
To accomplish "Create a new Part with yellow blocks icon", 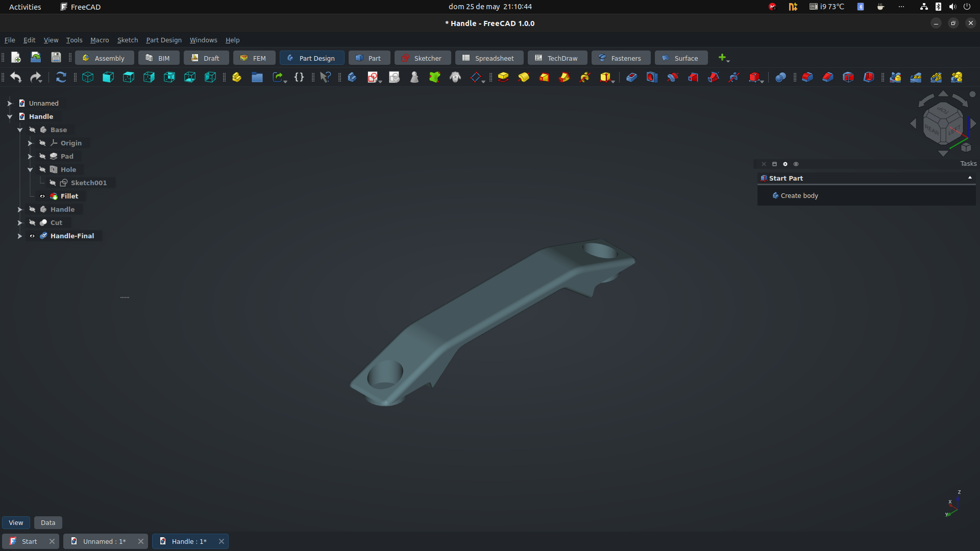I will point(237,77).
